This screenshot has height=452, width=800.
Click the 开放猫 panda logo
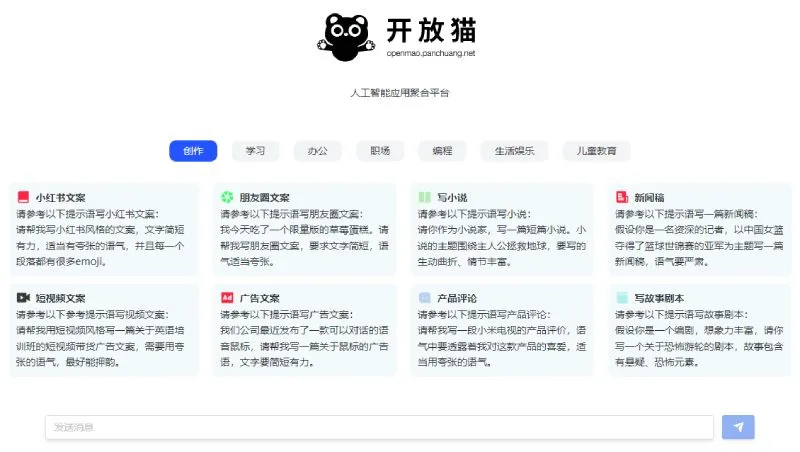(346, 37)
